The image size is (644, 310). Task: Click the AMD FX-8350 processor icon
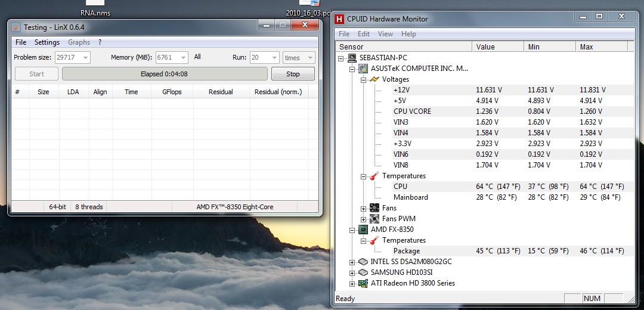tap(364, 229)
